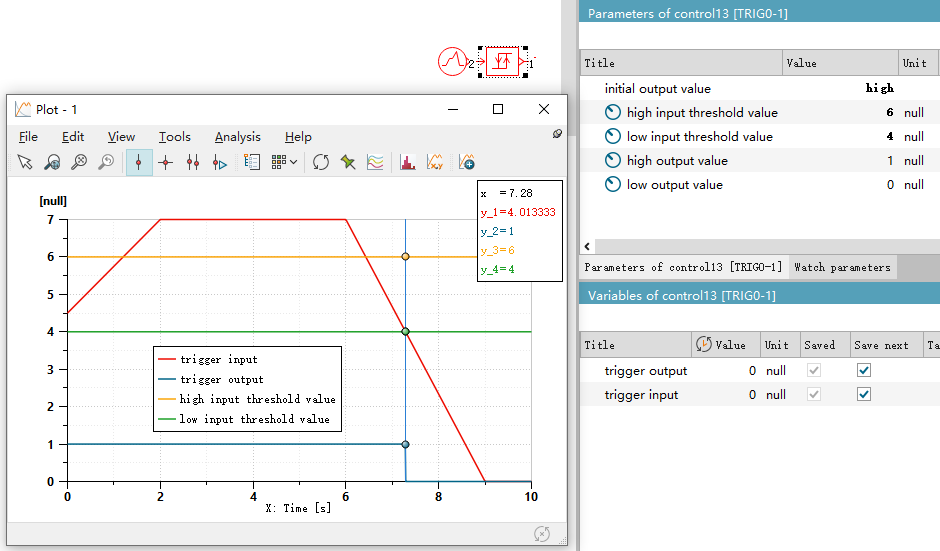
Task: Click the green pin icon
Action: tap(348, 162)
